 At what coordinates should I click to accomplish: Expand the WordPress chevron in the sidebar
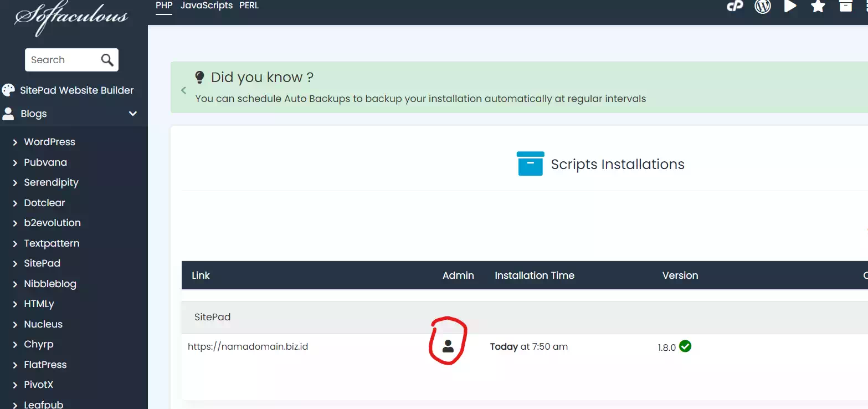[16, 142]
